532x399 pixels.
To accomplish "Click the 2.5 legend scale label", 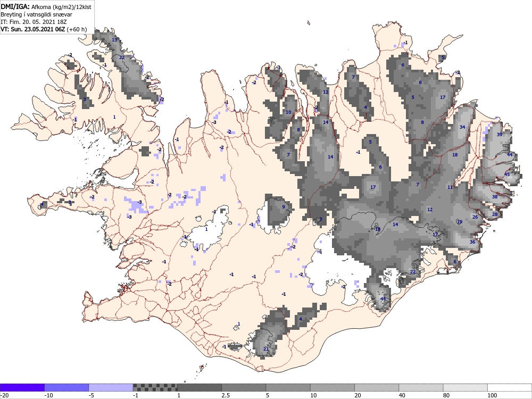I will [x=226, y=395].
